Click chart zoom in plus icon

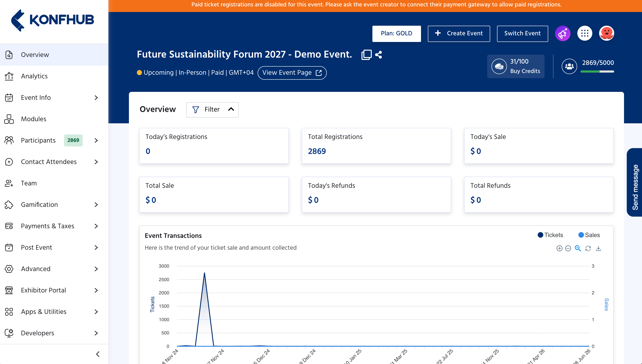[x=560, y=248]
